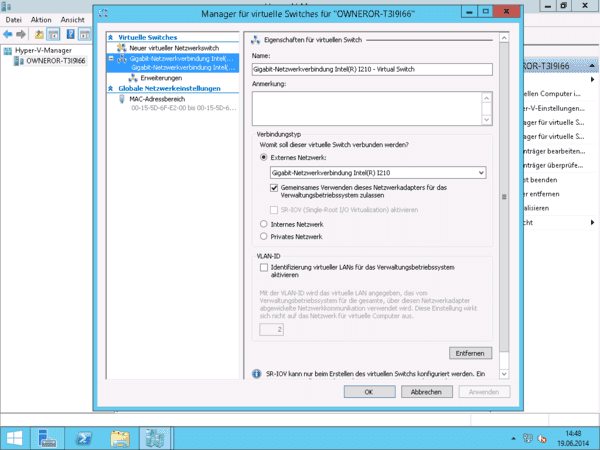Click the blue help question mark icon
The height and width of the screenshot is (450, 600).
tap(70, 34)
